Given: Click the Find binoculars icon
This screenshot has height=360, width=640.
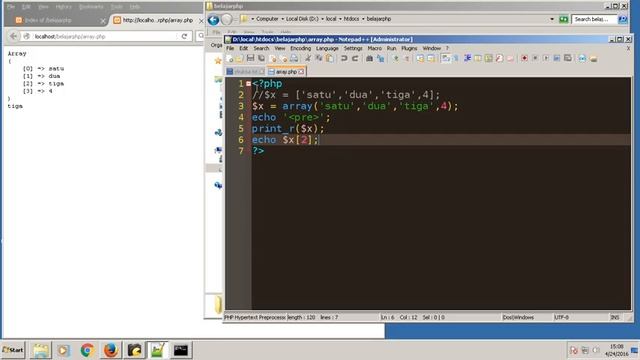Looking at the screenshot, I should 369,58.
